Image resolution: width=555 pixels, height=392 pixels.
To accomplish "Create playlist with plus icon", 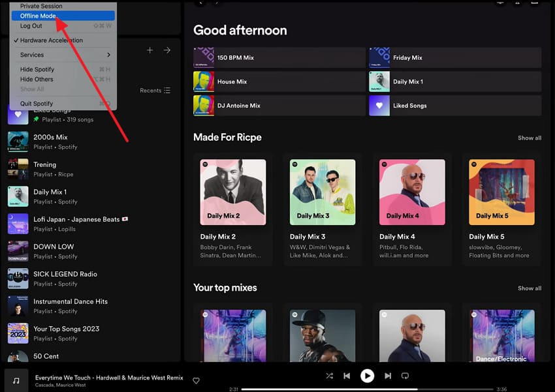I will pyautogui.click(x=150, y=50).
